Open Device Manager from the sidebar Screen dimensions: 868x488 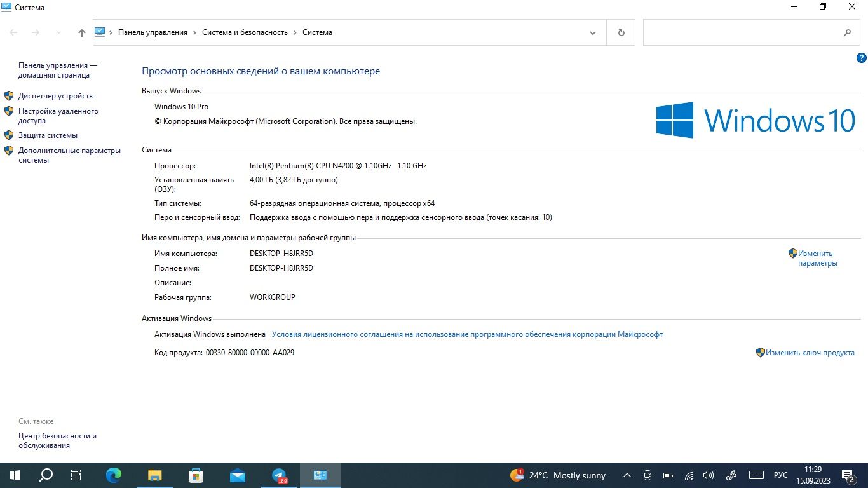(x=55, y=96)
